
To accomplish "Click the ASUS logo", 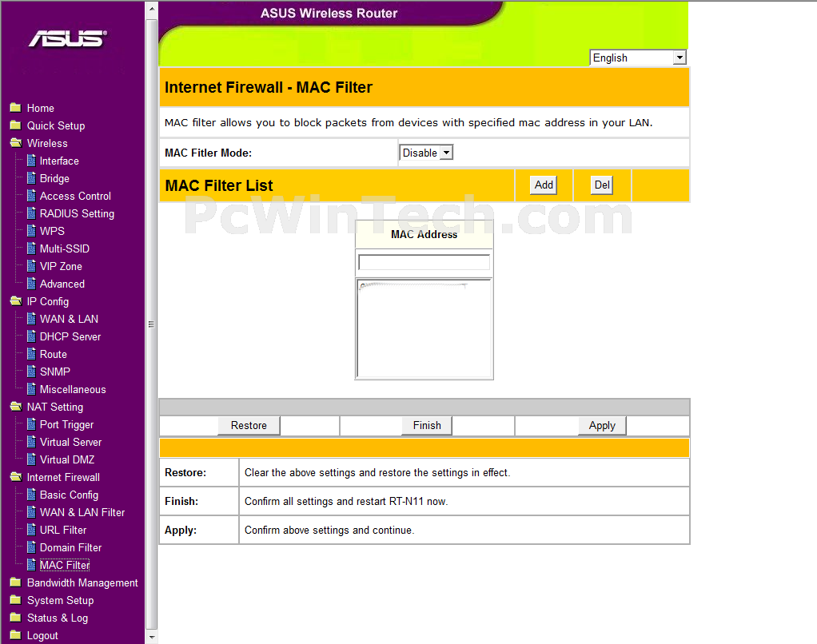I will coord(68,38).
